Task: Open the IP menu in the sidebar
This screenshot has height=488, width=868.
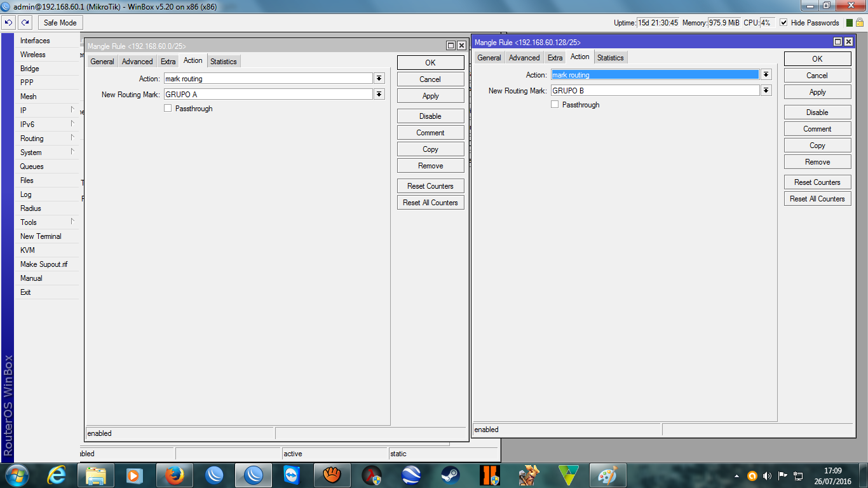Action: coord(48,111)
